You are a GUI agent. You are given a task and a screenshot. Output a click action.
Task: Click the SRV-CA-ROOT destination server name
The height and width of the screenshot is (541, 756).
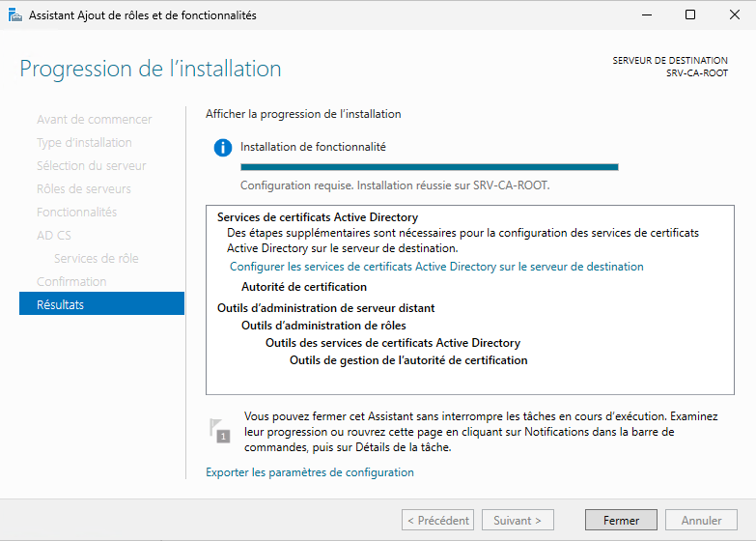(x=697, y=73)
